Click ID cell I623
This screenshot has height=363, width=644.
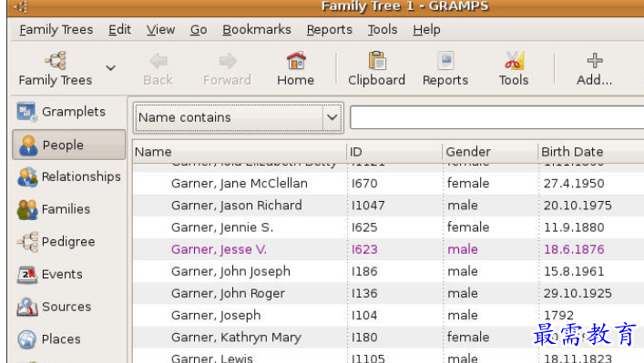click(364, 249)
